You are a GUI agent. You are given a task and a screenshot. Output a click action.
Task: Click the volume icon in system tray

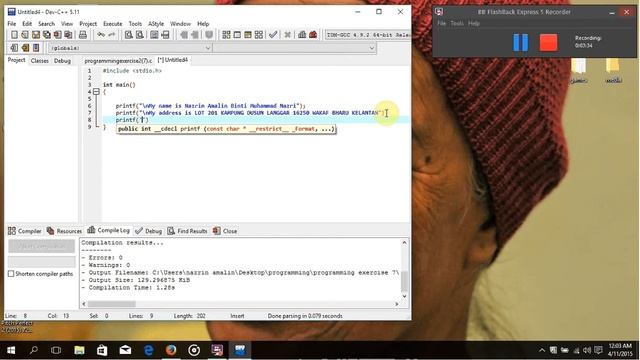pos(587,350)
